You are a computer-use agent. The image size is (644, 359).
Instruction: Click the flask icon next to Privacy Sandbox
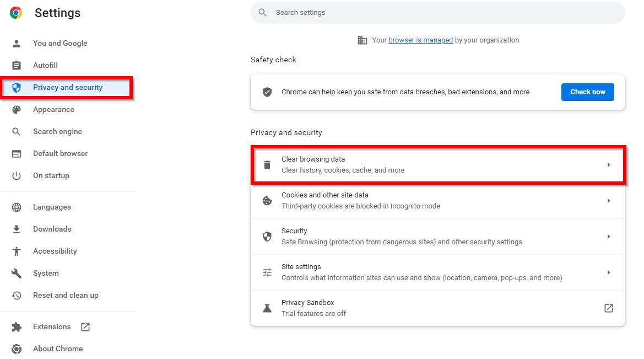point(267,308)
